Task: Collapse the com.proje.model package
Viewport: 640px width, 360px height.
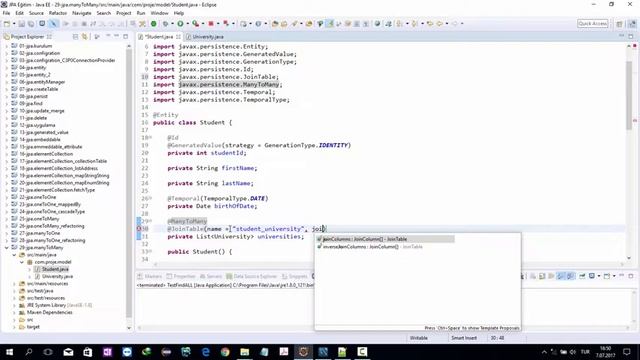Action: (22, 262)
